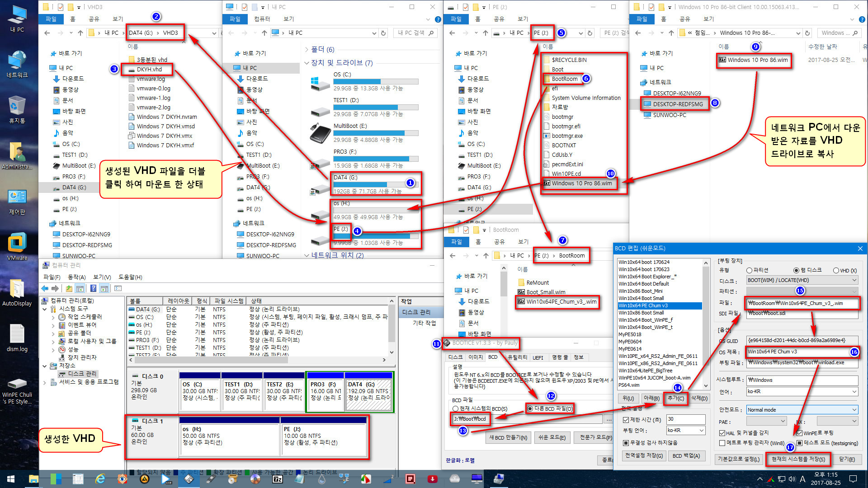Click the Up-level folder icon in Computer Management toolbar
Viewport: 868px width, 488px height.
[x=69, y=288]
